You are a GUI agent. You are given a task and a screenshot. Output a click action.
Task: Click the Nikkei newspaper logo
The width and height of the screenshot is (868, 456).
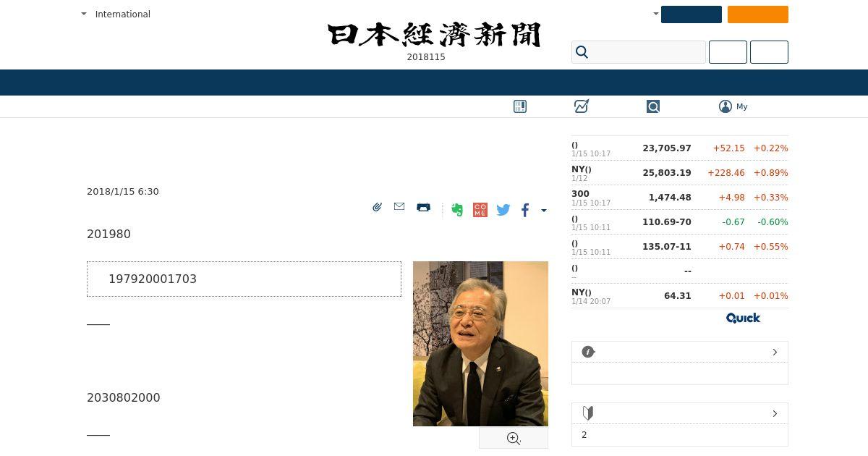pyautogui.click(x=434, y=35)
